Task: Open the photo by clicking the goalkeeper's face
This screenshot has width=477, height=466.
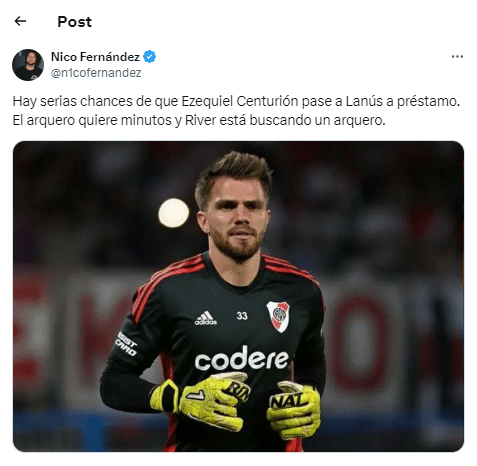Action: (x=236, y=217)
